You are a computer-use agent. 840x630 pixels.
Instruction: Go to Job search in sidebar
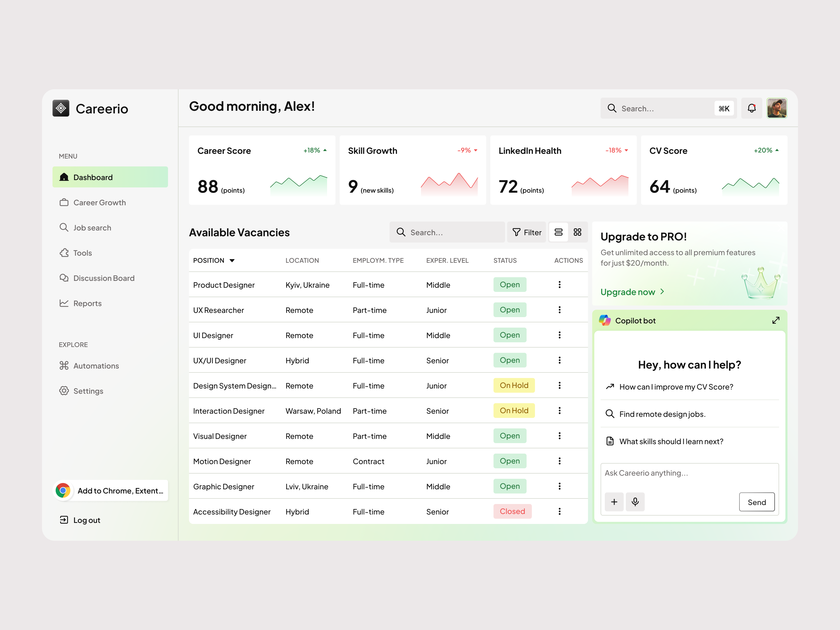(x=110, y=228)
